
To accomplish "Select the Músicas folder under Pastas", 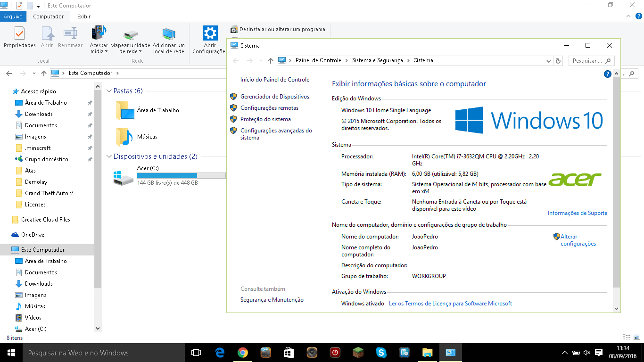I will (x=137, y=137).
